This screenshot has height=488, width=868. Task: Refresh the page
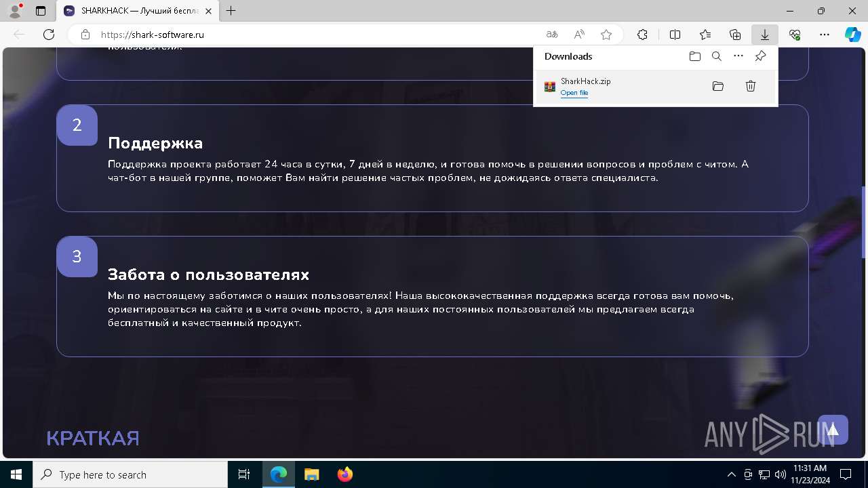(x=49, y=35)
